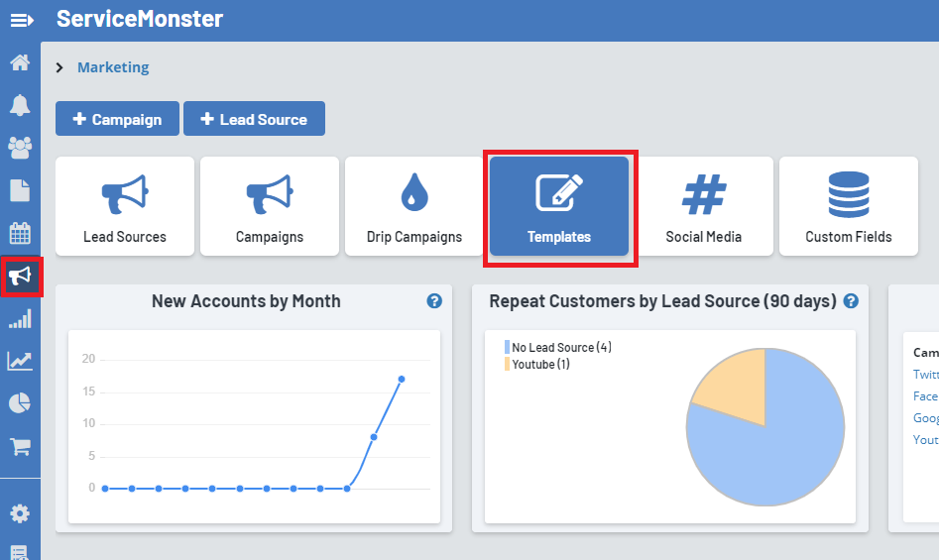The image size is (939, 560).
Task: Go to Home via the house icon
Action: tap(20, 63)
